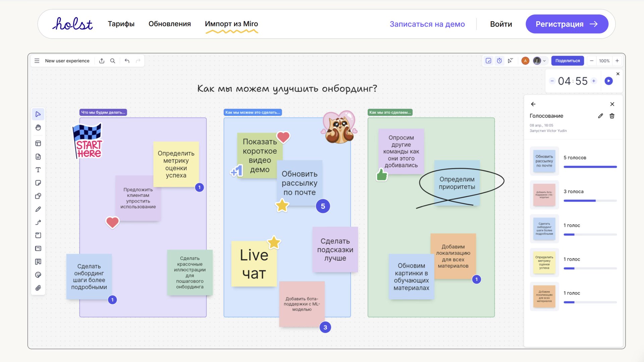The height and width of the screenshot is (362, 644).
Task: Expand the user avatar dropdown chevron
Action: pyautogui.click(x=544, y=61)
